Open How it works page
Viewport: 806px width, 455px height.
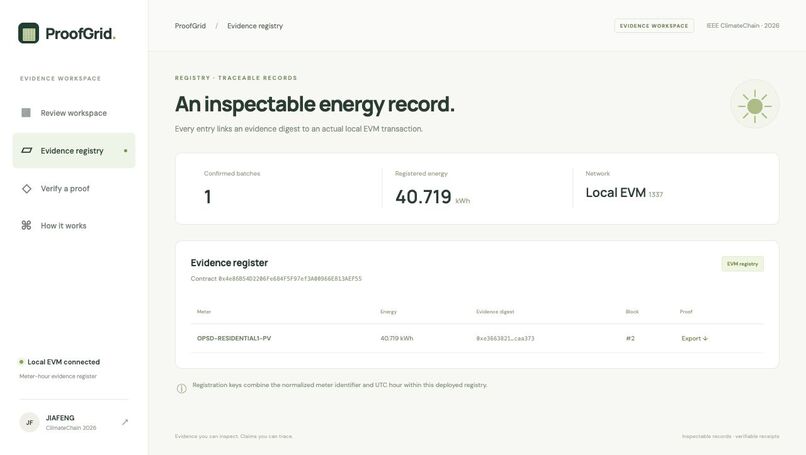coord(74,226)
